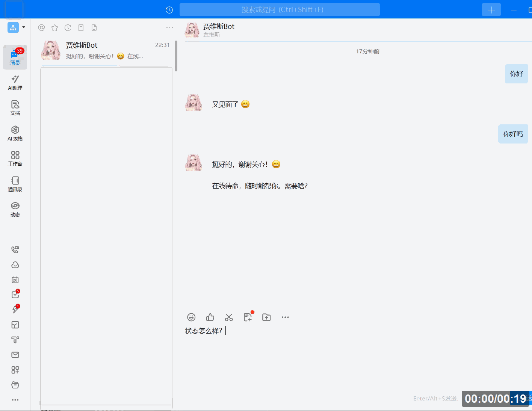The image size is (532, 411).
Task: Open file upload from chat toolbar
Action: [x=266, y=317]
